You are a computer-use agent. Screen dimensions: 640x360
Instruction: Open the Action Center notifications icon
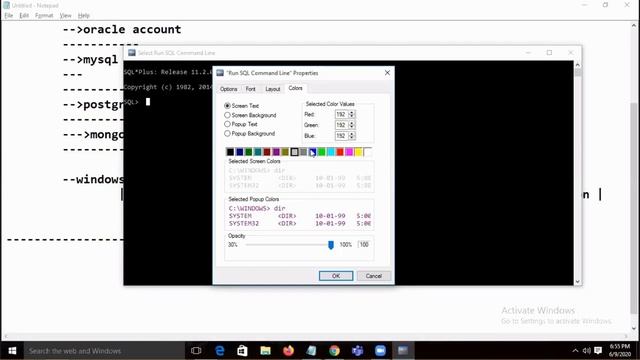pos(598,351)
